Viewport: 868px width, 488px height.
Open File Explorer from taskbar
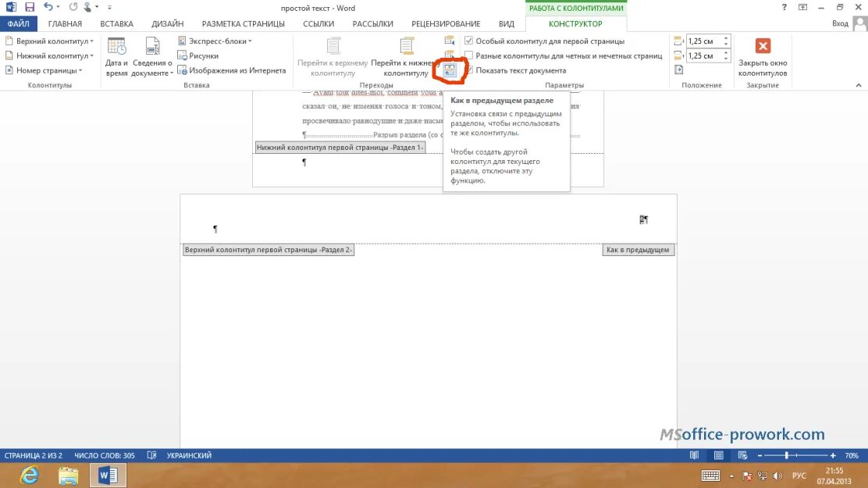[x=69, y=476]
